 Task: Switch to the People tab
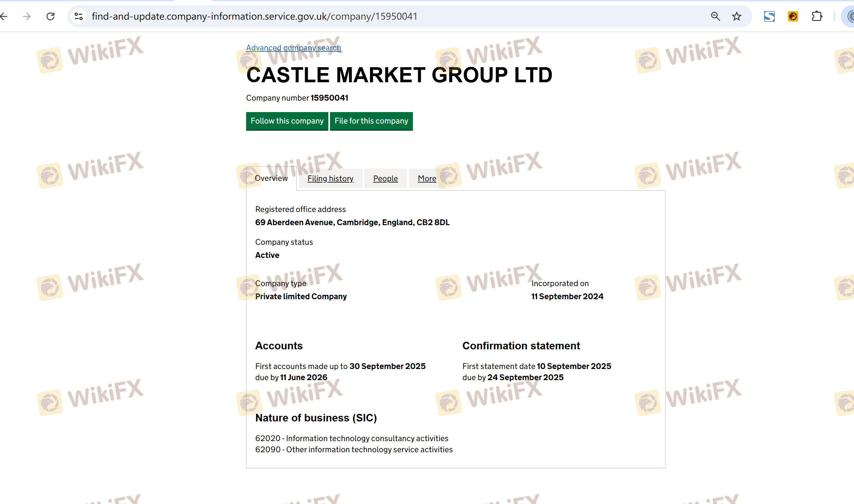[385, 179]
